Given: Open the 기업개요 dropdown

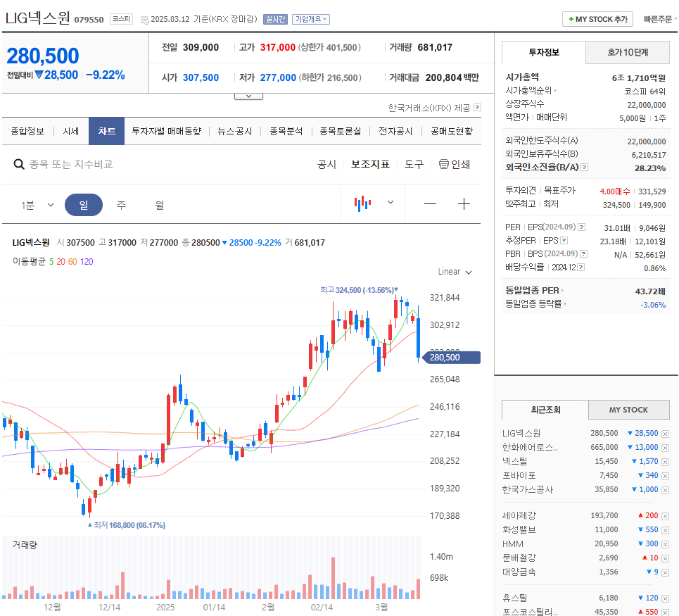Looking at the screenshot, I should coord(312,19).
